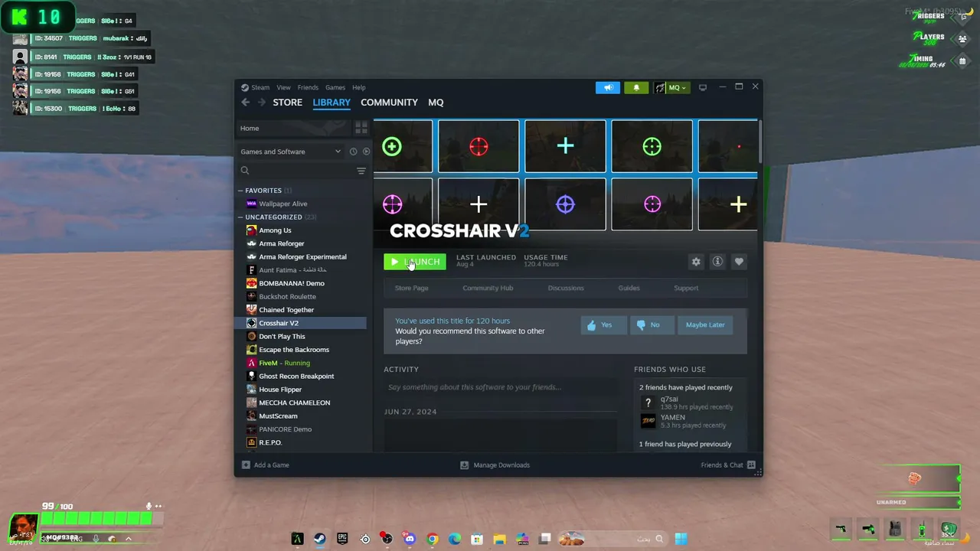
Task: Open advanced filter options icon
Action: tap(361, 171)
